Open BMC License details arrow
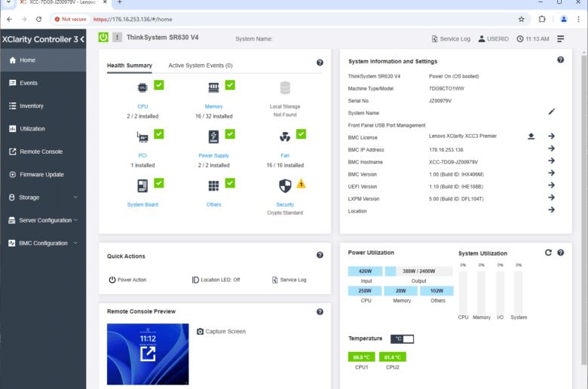The image size is (588, 389). coord(551,136)
